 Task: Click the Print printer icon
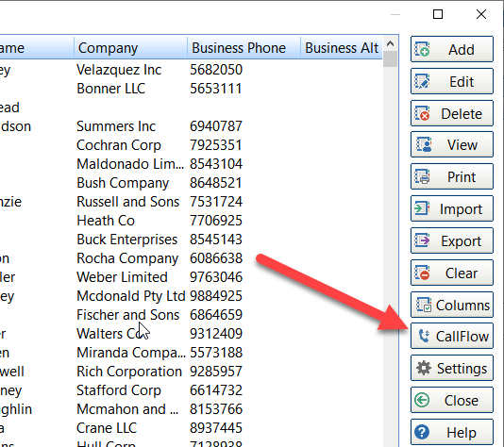(x=422, y=176)
